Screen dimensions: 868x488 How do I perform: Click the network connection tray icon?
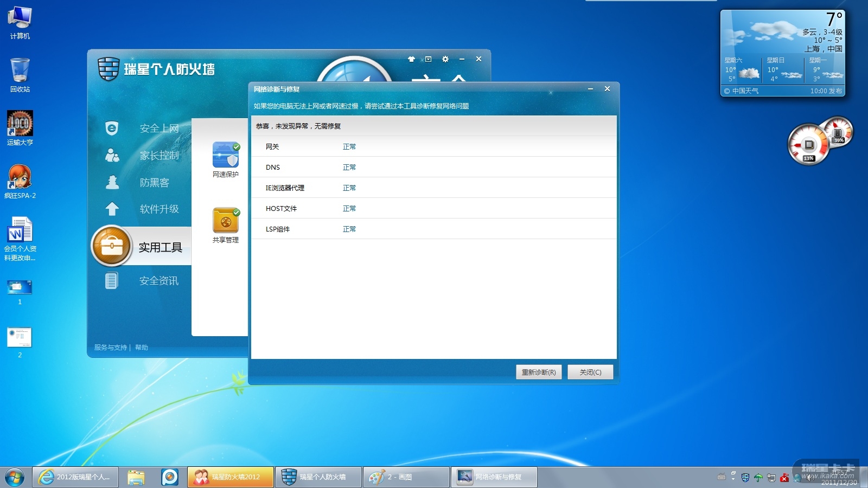tap(771, 478)
